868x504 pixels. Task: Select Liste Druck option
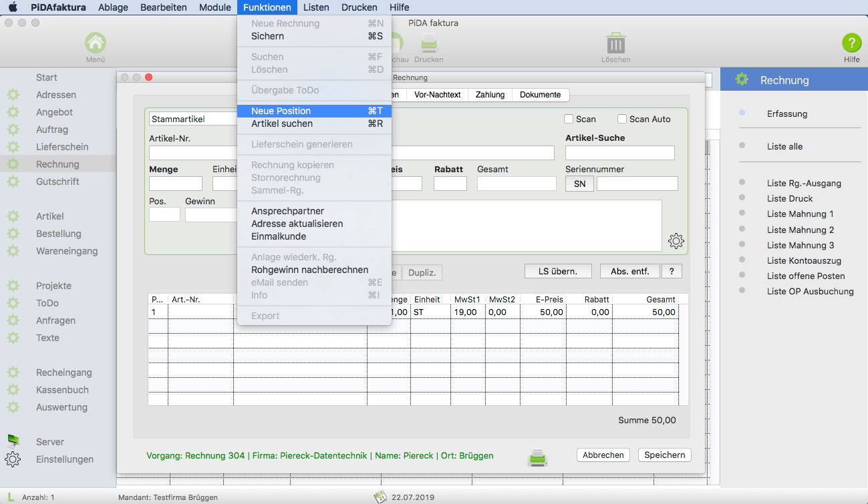point(790,198)
